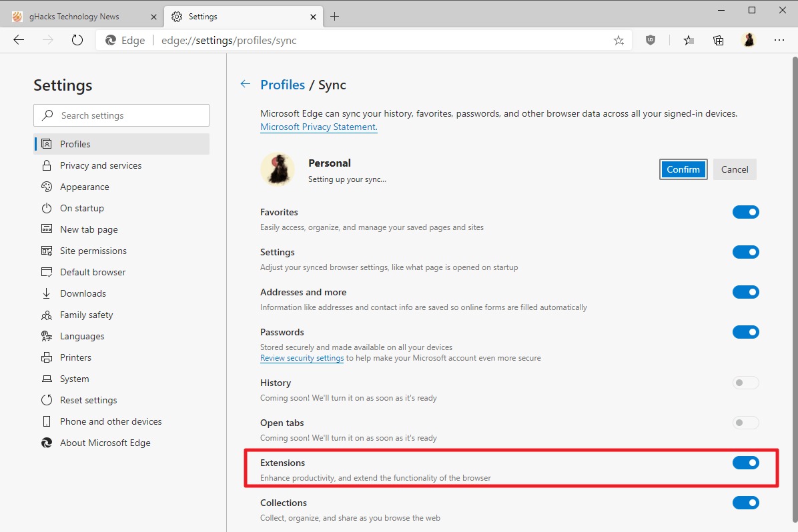Select Appearance in the settings sidebar

pos(84,187)
